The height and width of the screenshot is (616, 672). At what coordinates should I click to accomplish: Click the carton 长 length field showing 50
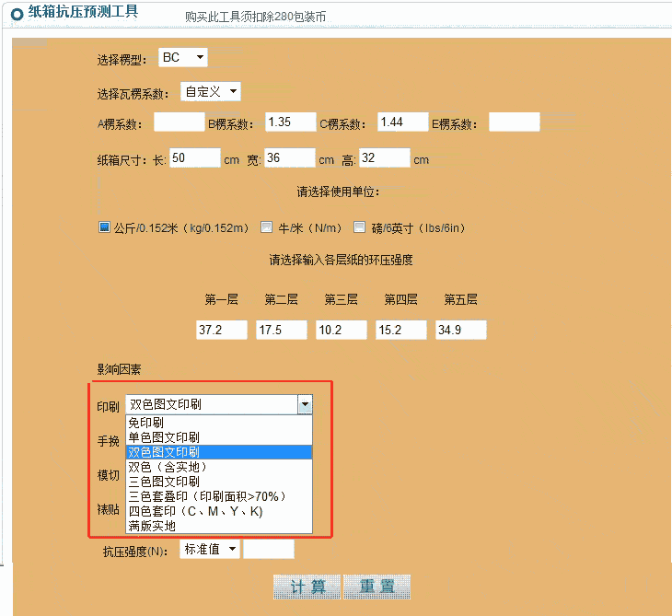click(194, 158)
